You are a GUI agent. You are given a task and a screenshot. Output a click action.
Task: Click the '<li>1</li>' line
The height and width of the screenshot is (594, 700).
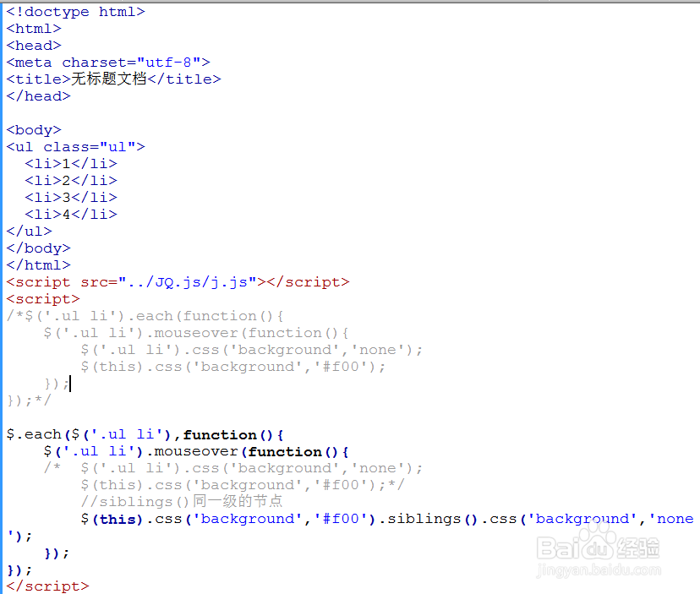click(x=71, y=164)
